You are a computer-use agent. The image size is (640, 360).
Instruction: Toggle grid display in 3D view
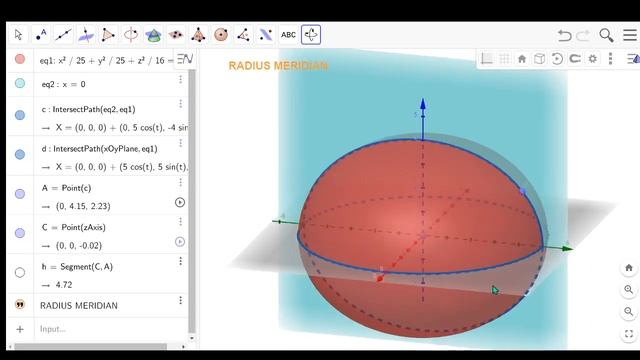[504, 59]
